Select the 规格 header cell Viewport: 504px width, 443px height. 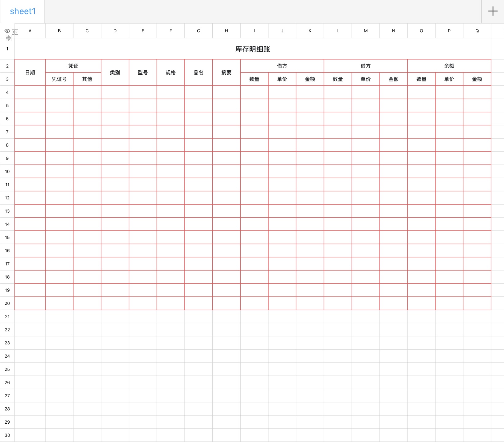171,73
